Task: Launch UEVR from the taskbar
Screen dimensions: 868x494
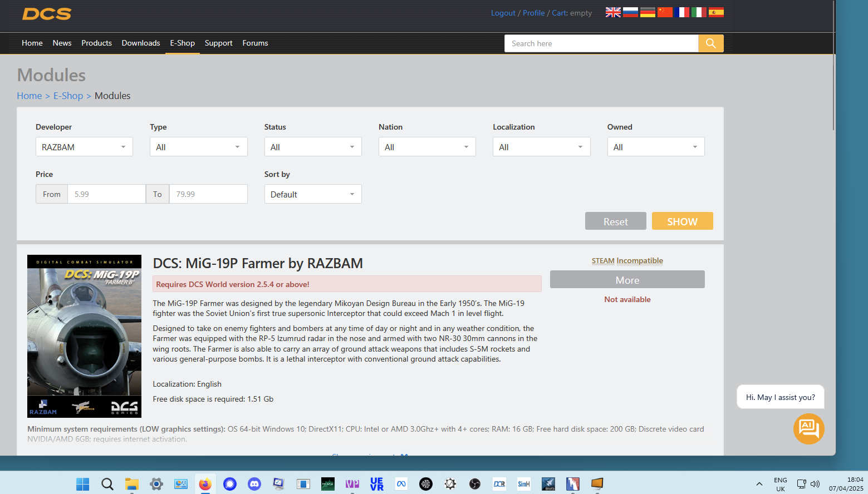Action: click(377, 484)
